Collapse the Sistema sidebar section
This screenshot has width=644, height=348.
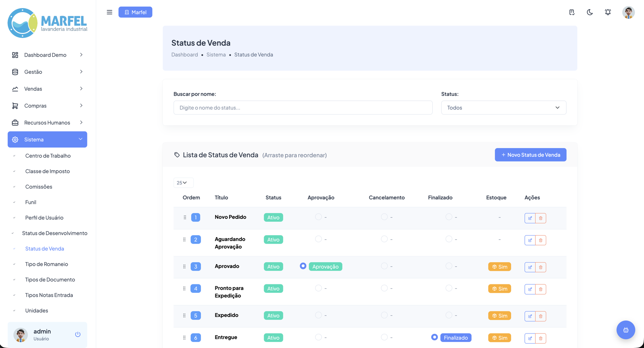coord(47,139)
